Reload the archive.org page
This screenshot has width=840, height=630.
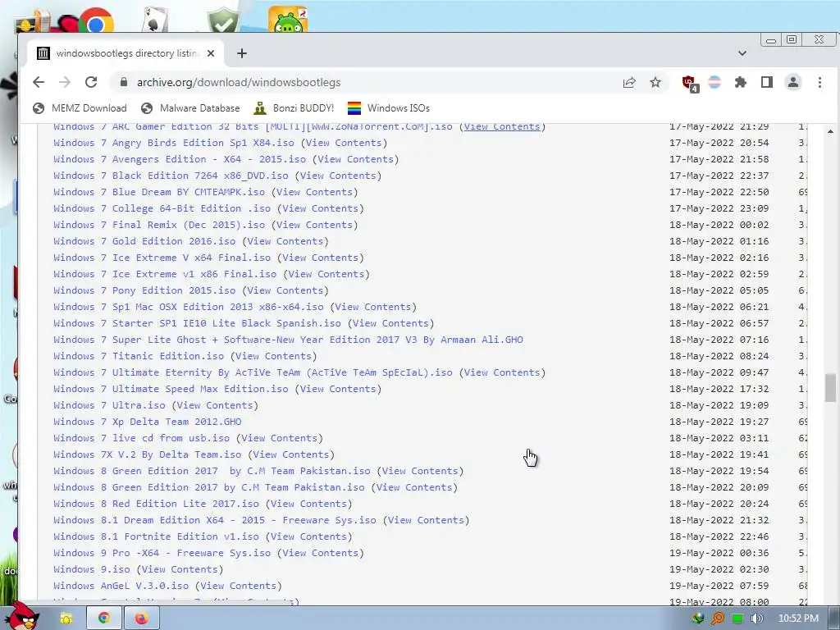tap(91, 83)
